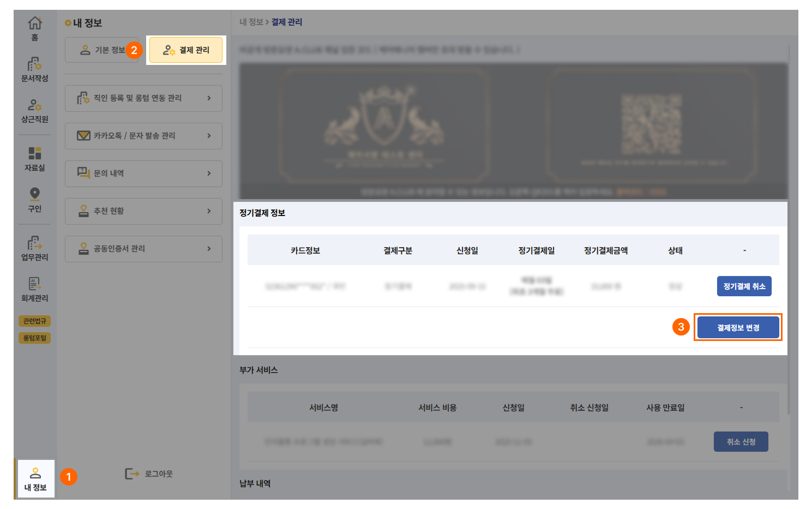Open 업무관리 in the sidebar
Screen dimensions: 812x509
click(34, 243)
